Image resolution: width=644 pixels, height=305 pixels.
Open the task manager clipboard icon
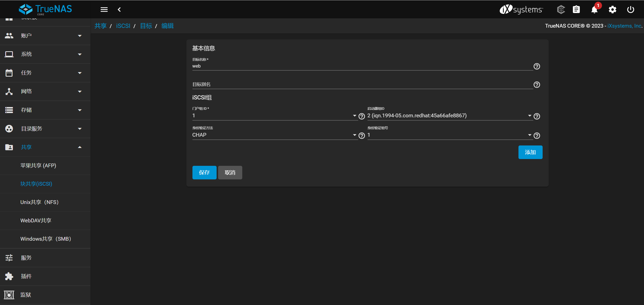pyautogui.click(x=576, y=10)
